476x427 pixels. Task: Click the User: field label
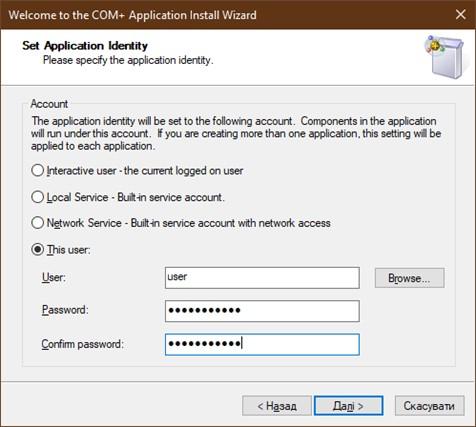pos(54,277)
